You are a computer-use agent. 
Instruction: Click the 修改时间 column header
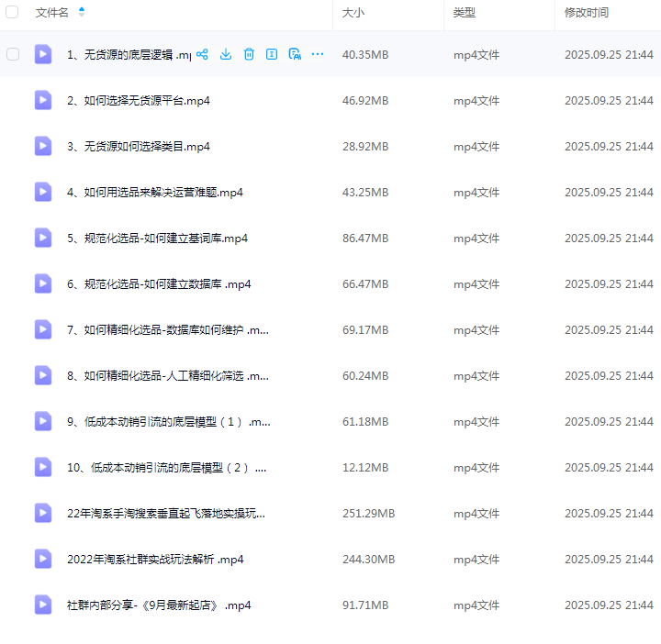(587, 13)
